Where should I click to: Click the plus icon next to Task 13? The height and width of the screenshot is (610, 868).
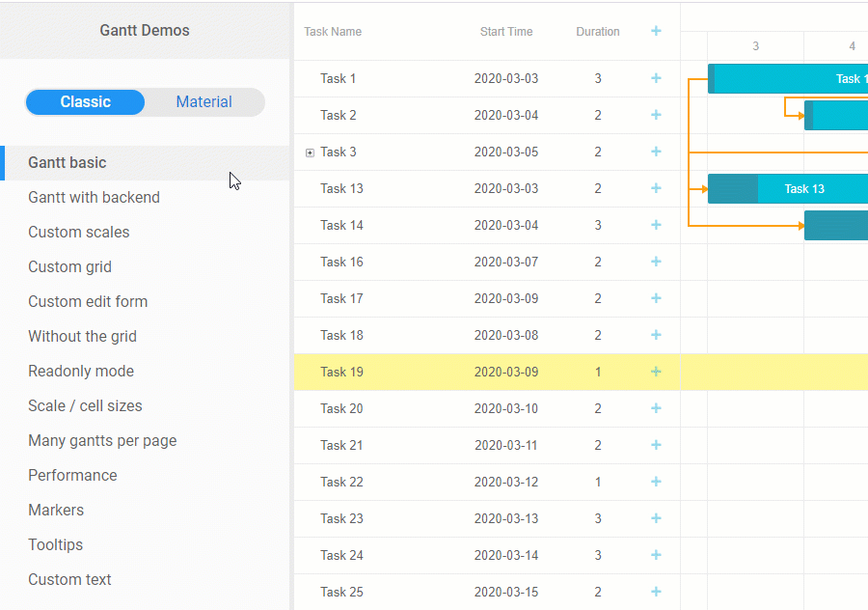(x=656, y=188)
